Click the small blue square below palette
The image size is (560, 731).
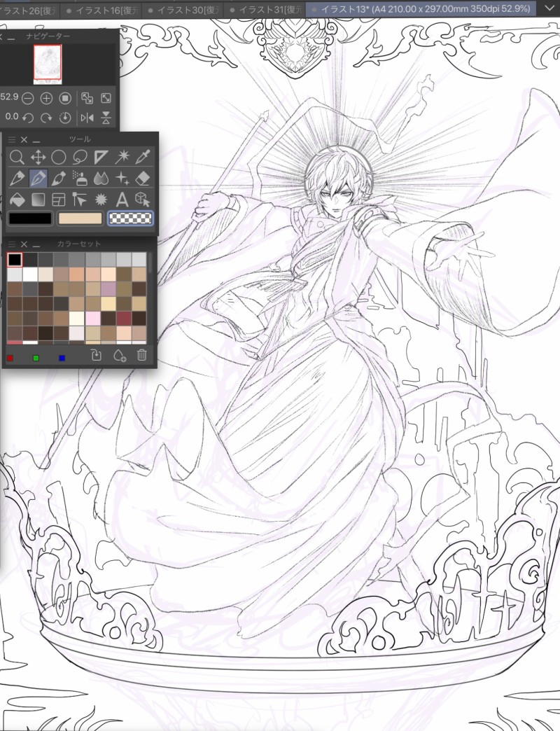62,358
